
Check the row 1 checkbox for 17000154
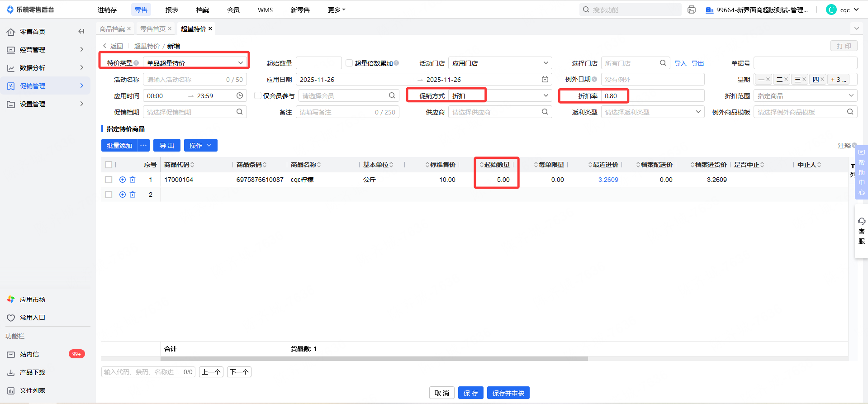(109, 180)
